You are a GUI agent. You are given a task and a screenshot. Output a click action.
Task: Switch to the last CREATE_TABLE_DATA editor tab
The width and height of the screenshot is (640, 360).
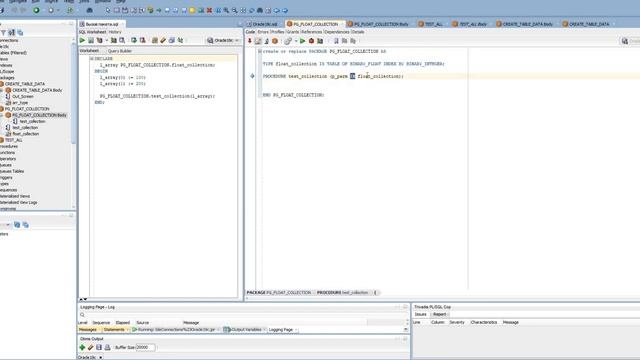586,24
